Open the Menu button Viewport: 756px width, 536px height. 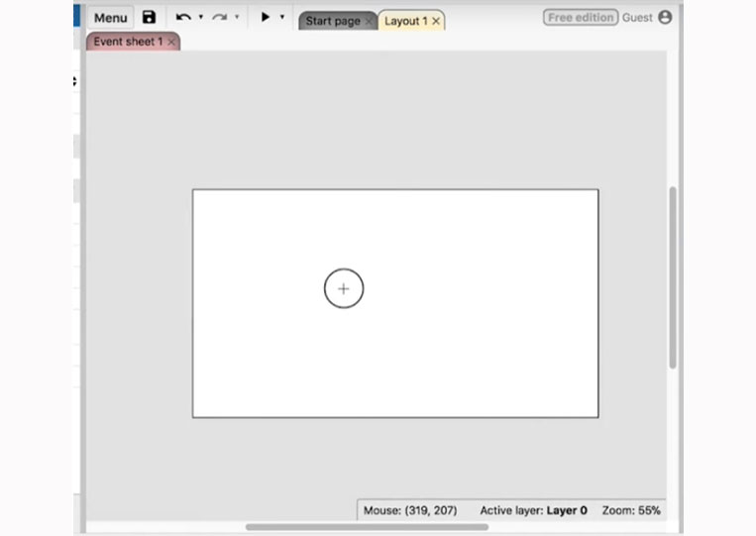coord(110,18)
